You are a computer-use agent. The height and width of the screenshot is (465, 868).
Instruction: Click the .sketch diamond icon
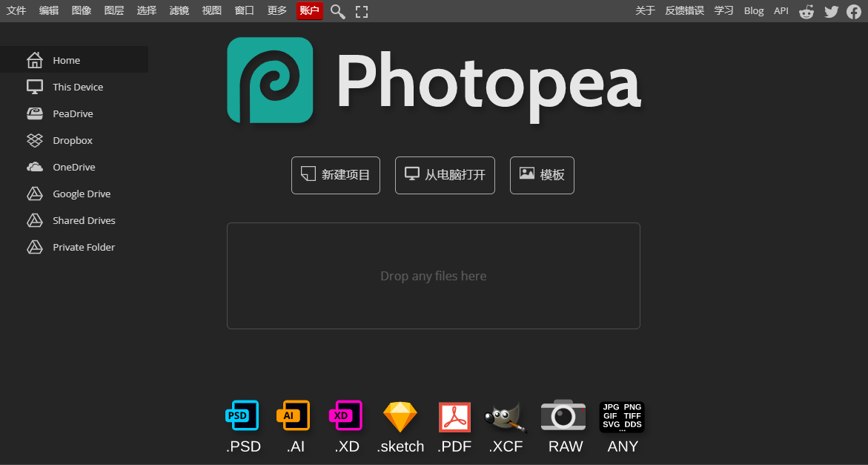400,417
